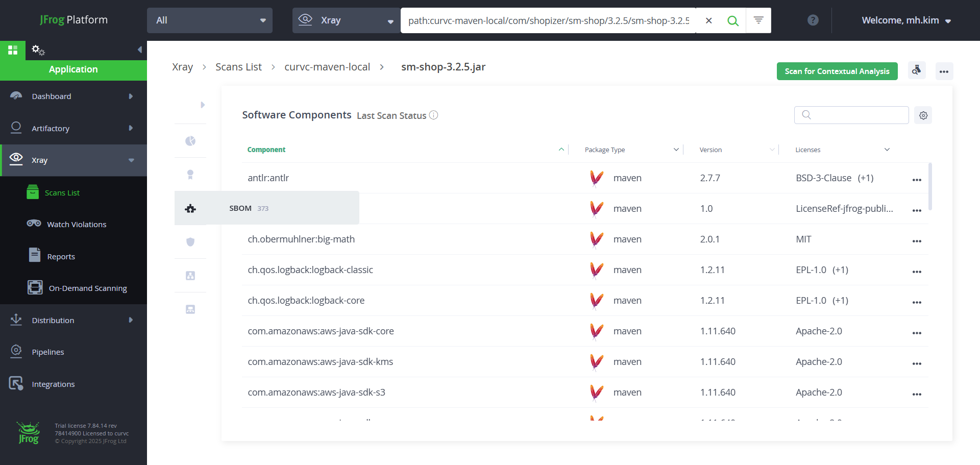
Task: Open row actions for aws-java-sdk-s3
Action: [x=917, y=394]
